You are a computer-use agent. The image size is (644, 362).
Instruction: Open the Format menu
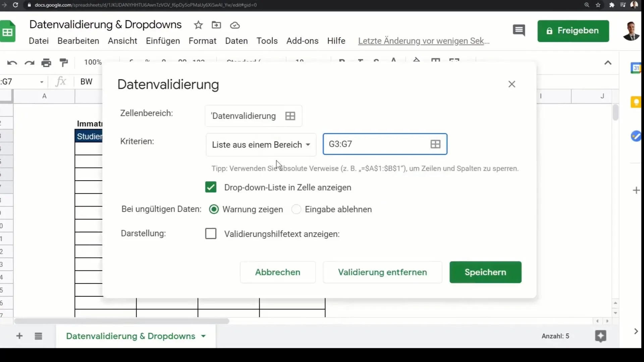point(203,41)
